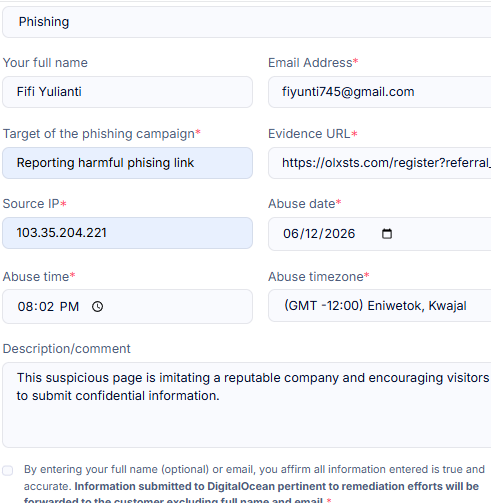
Task: Open the Abuse timezone dropdown
Action: 380,306
